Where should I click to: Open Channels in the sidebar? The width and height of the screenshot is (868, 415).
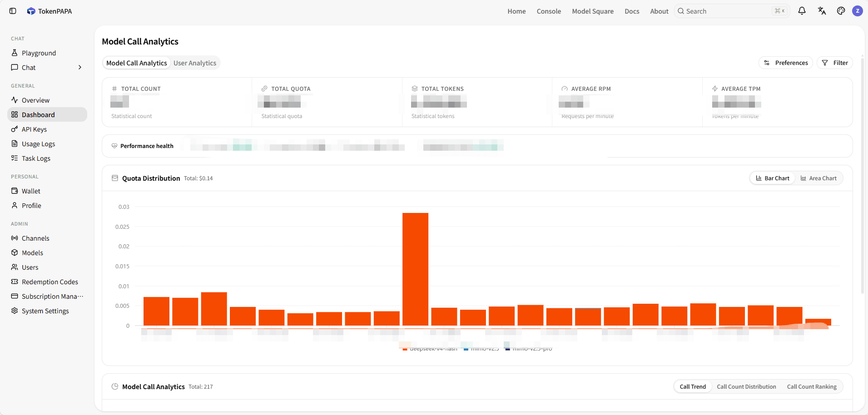click(x=47, y=238)
